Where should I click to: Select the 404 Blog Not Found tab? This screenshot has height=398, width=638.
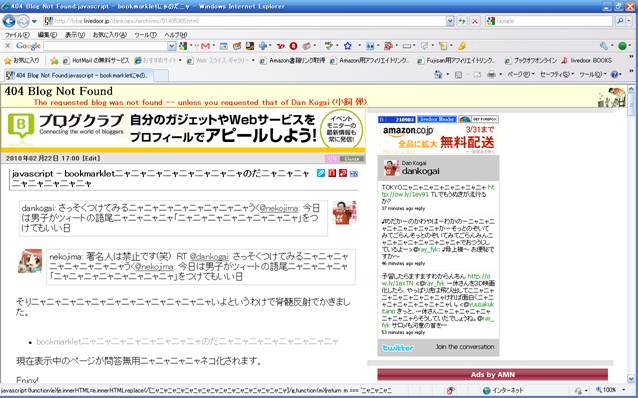pos(79,75)
